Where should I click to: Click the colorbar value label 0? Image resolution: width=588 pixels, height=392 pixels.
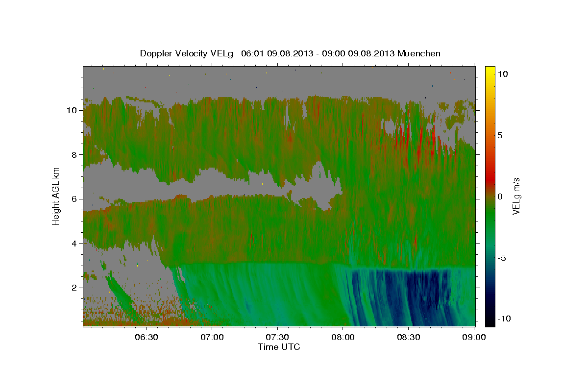pyautogui.click(x=501, y=196)
